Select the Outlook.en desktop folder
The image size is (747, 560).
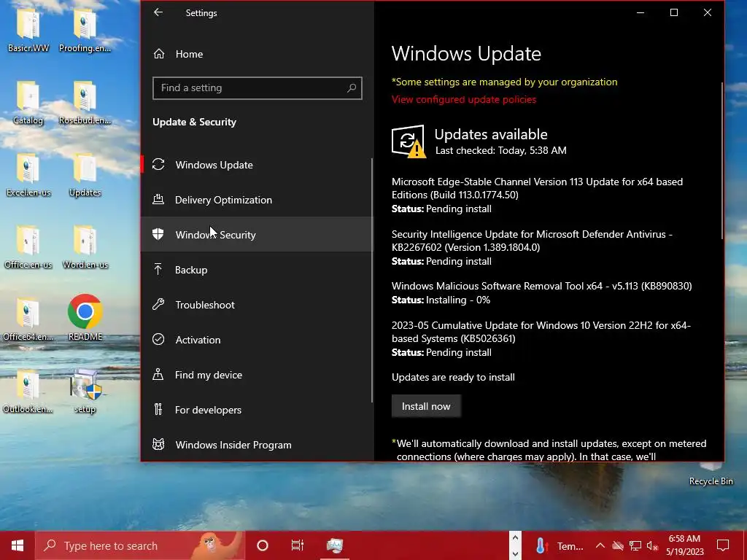pyautogui.click(x=28, y=391)
